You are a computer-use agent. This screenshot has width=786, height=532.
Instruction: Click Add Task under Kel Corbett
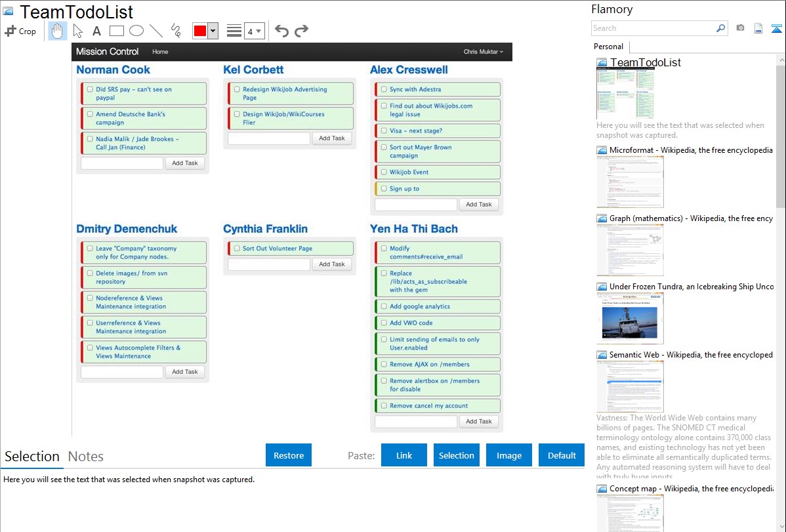[x=332, y=138]
